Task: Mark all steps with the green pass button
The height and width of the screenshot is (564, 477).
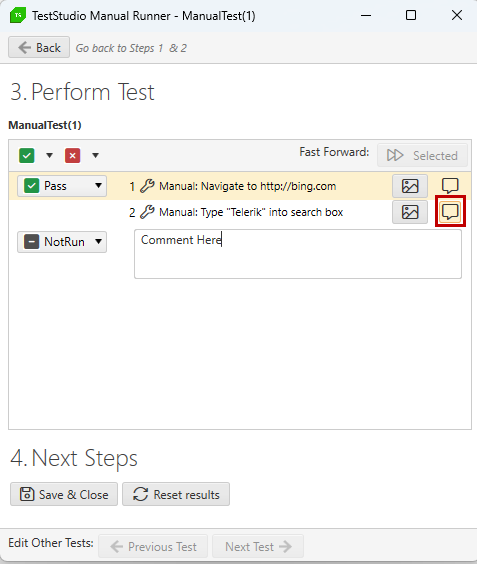Action: pyautogui.click(x=27, y=155)
